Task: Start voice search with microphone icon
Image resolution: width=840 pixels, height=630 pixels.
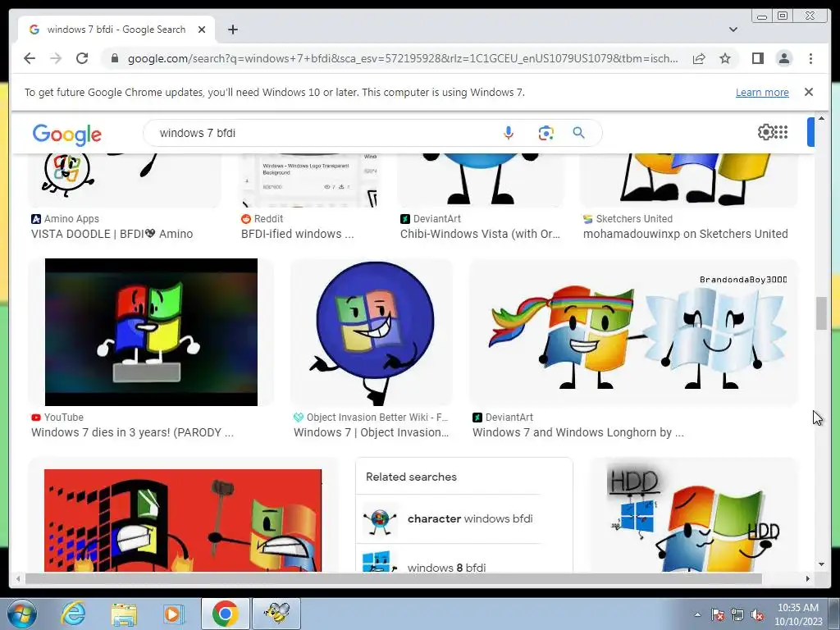Action: [x=509, y=133]
